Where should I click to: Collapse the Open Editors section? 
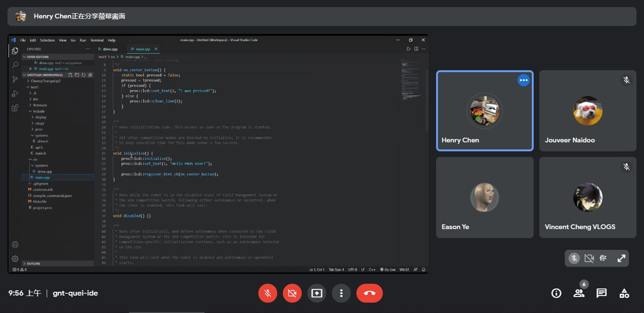coord(38,57)
